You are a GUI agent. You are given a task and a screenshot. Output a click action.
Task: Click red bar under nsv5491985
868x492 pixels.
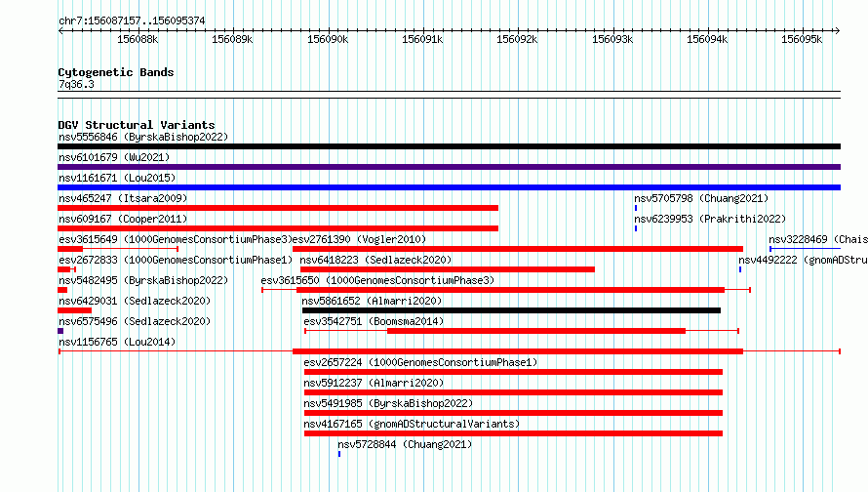(x=513, y=413)
